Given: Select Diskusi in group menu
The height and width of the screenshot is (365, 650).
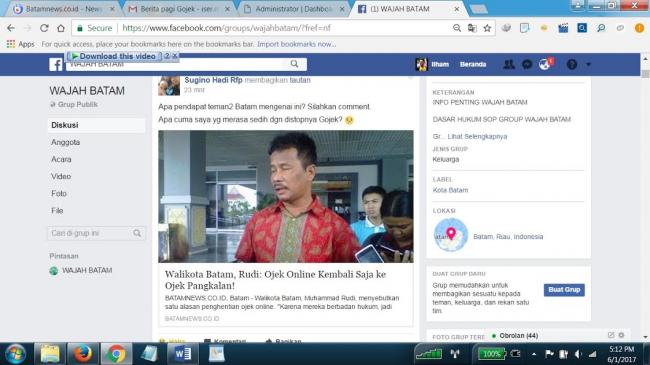Looking at the screenshot, I should pyautogui.click(x=96, y=125).
